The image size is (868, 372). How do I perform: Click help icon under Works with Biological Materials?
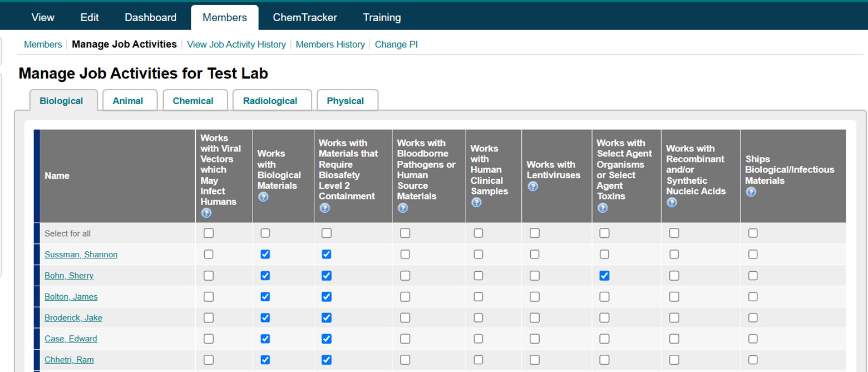(263, 197)
